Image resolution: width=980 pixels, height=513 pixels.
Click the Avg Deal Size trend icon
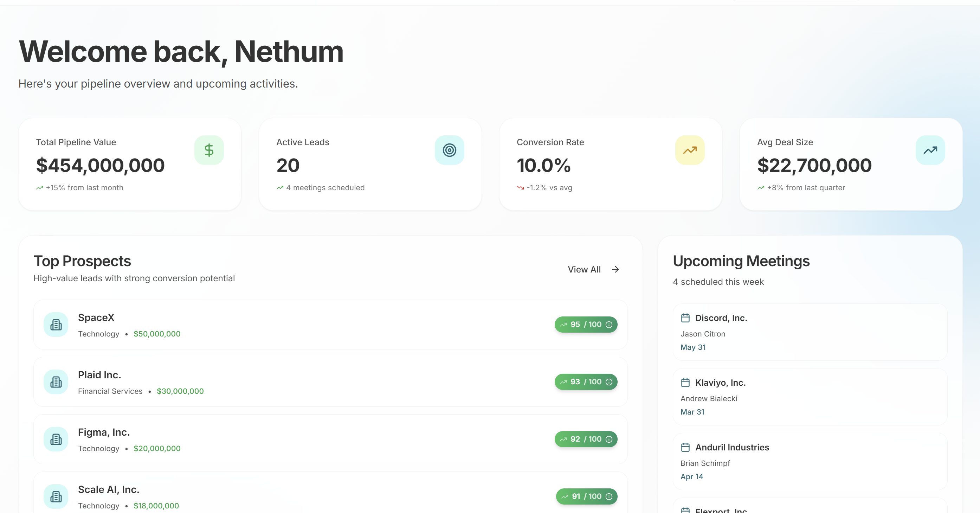coord(930,150)
